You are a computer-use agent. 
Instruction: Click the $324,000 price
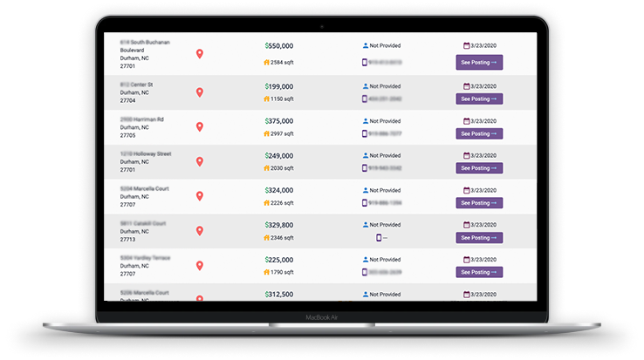279,191
